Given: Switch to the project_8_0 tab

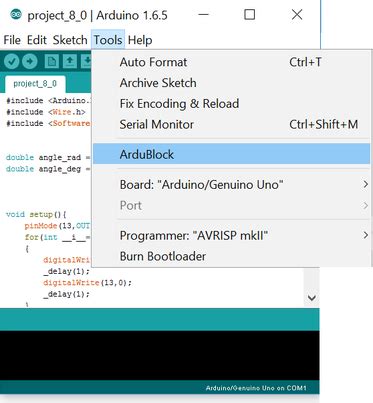Looking at the screenshot, I should point(35,84).
